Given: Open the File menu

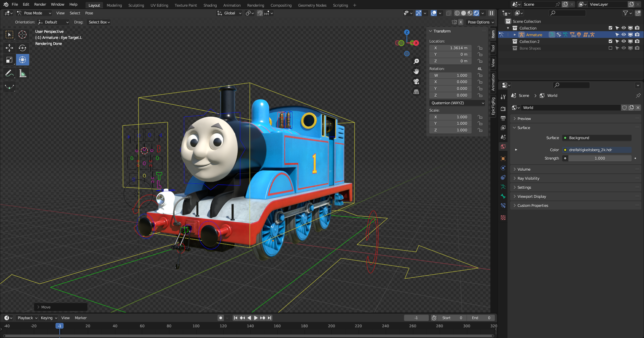Looking at the screenshot, I should point(15,4).
